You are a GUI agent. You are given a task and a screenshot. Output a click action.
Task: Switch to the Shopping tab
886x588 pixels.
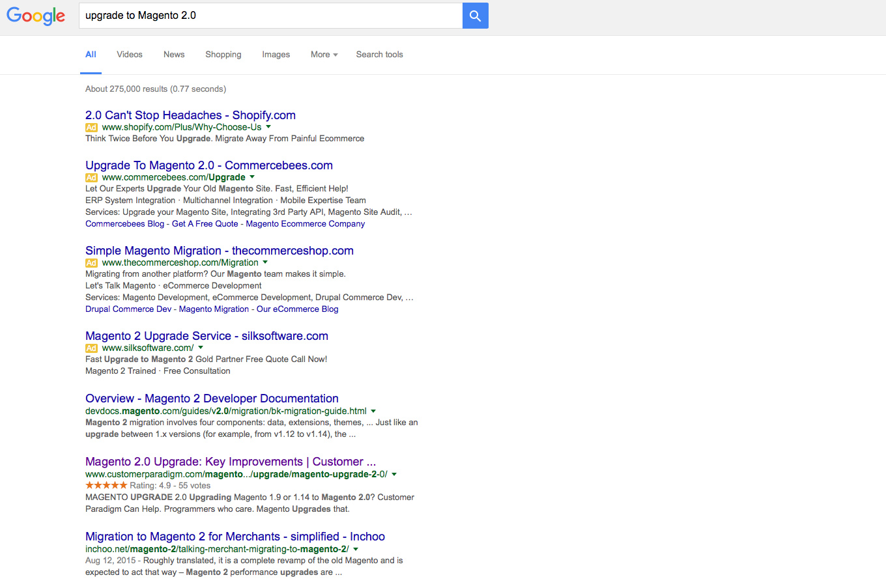pyautogui.click(x=223, y=55)
